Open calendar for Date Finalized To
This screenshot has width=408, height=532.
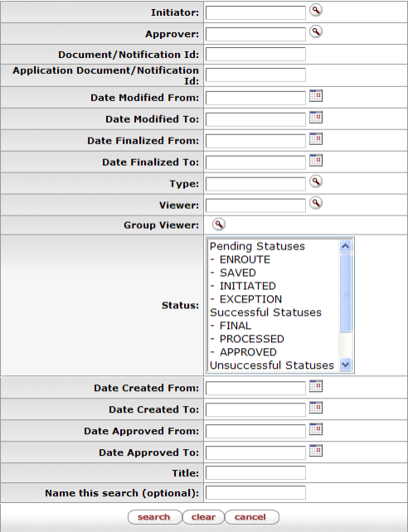pos(316,161)
